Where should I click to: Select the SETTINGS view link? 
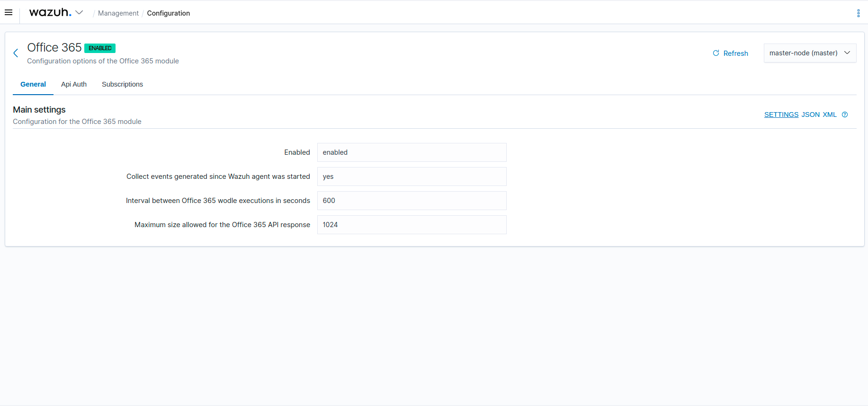[781, 115]
